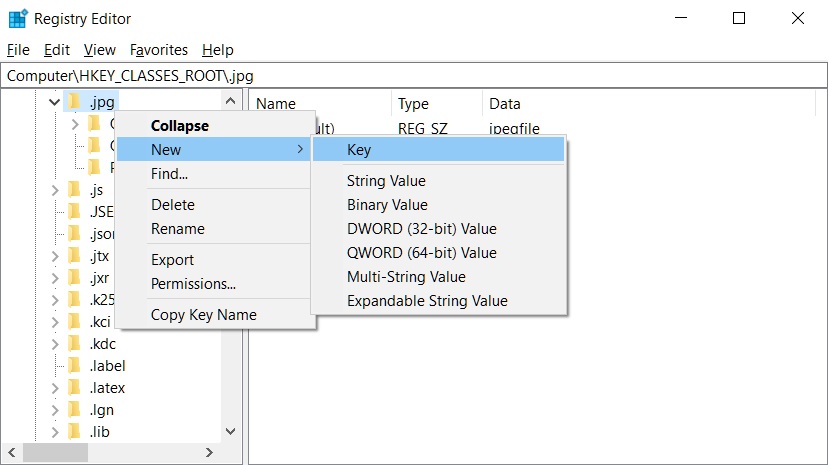Collapse the .jpg tree node chevron
The width and height of the screenshot is (828, 465).
[x=54, y=101]
